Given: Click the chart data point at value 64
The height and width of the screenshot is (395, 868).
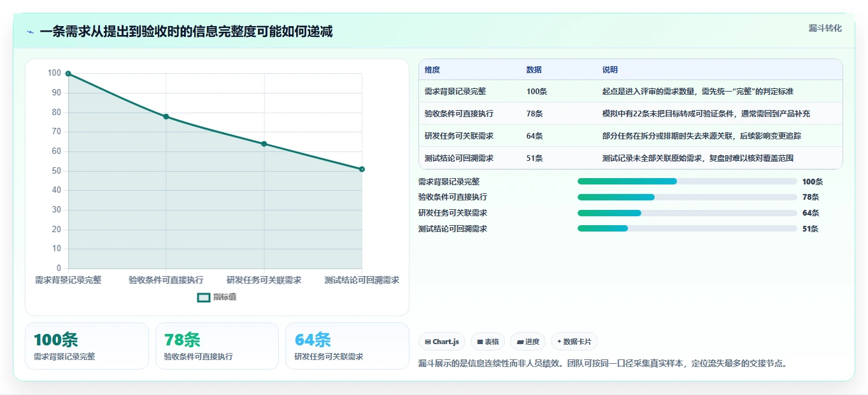Looking at the screenshot, I should pos(264,144).
